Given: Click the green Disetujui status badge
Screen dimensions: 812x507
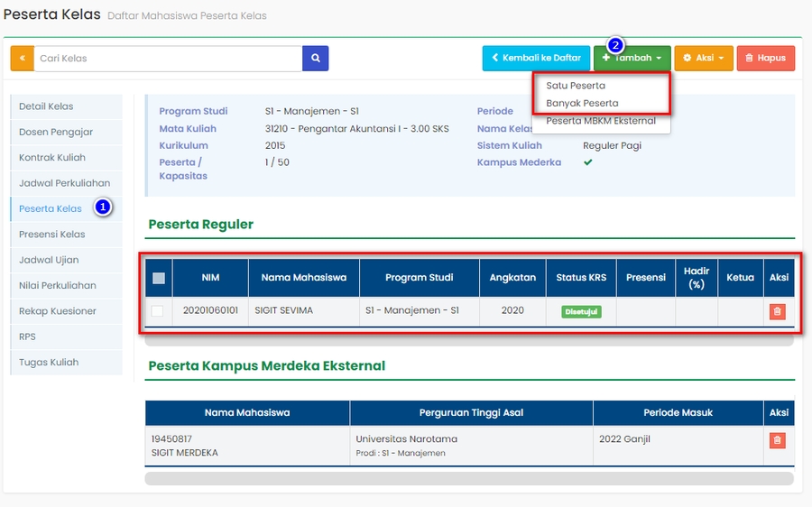Looking at the screenshot, I should [581, 311].
